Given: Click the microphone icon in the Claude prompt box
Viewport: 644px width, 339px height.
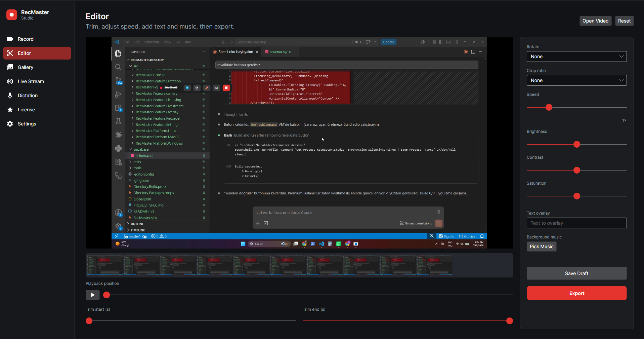Looking at the screenshot, I should coord(439,212).
